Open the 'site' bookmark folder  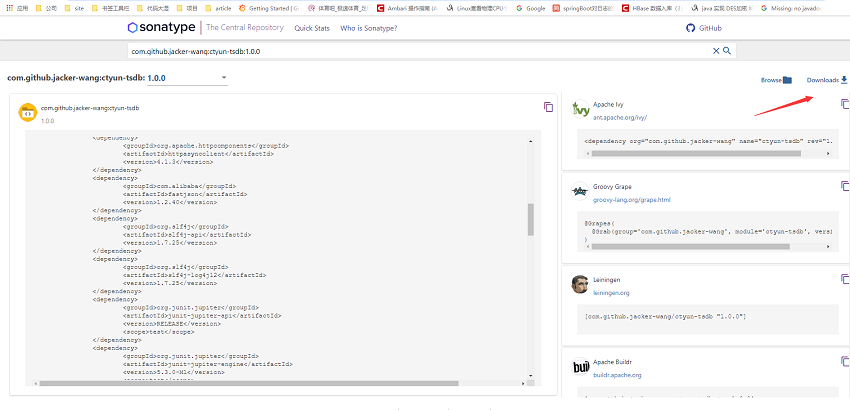[x=74, y=8]
